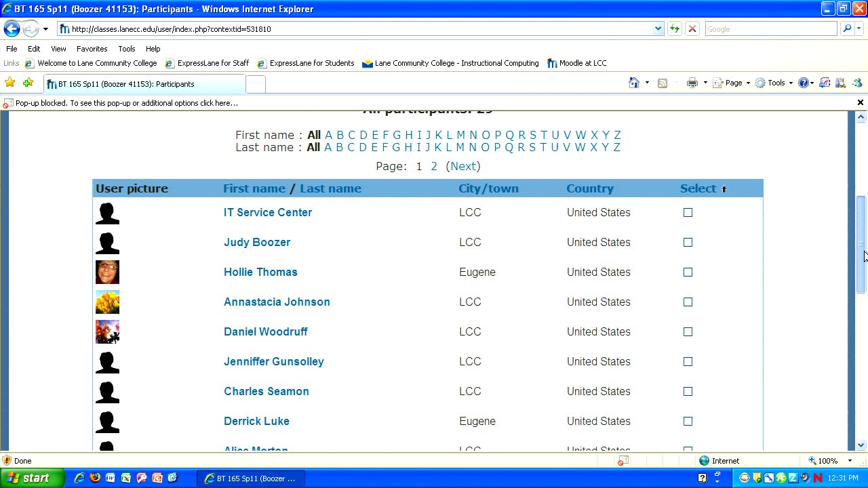Open the Page menu dropdown
Image resolution: width=868 pixels, height=488 pixels.
click(x=737, y=83)
